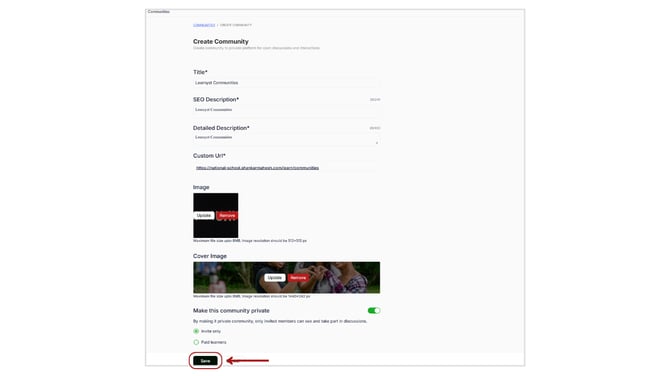670x376 pixels.
Task: Select the Custom Url input field
Action: [286, 168]
